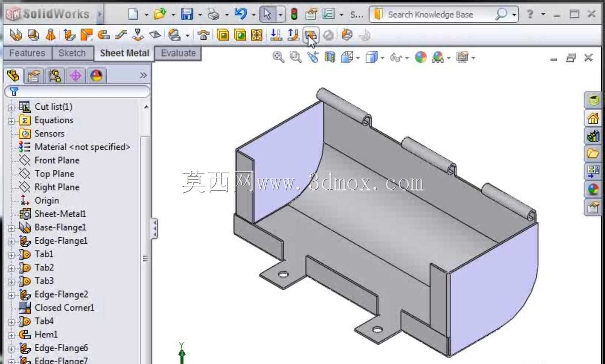The image size is (605, 364).
Task: Expand the Hem1 feature node
Action: tap(11, 335)
